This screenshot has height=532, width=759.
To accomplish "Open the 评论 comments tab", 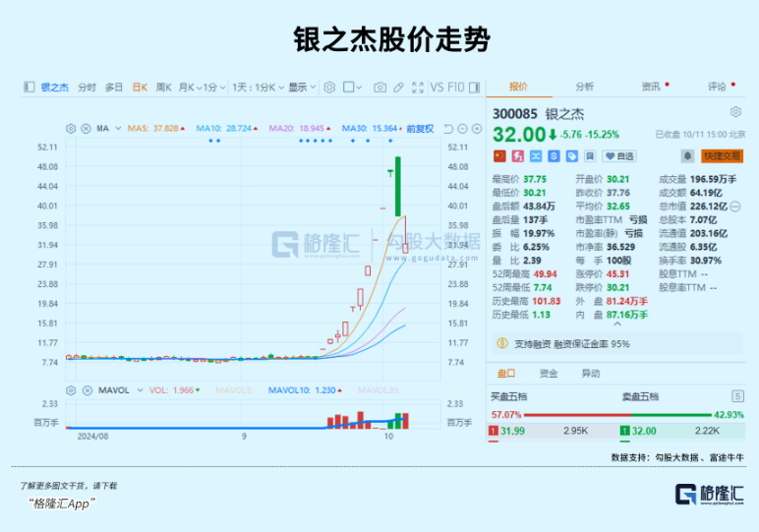I will [717, 87].
